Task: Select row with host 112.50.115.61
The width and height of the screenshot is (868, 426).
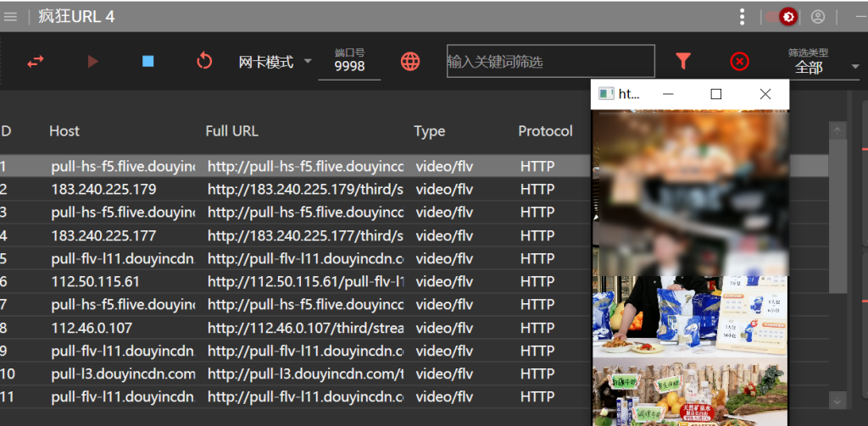Action: (x=95, y=282)
